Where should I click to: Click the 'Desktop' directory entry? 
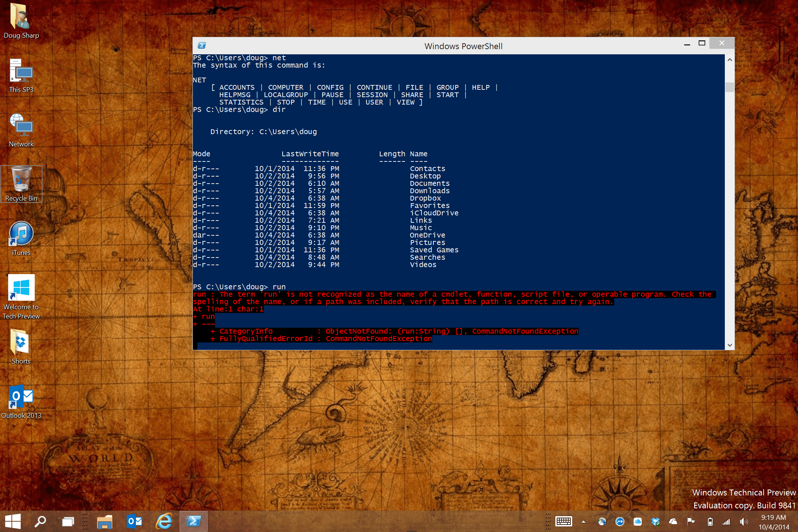pos(425,176)
